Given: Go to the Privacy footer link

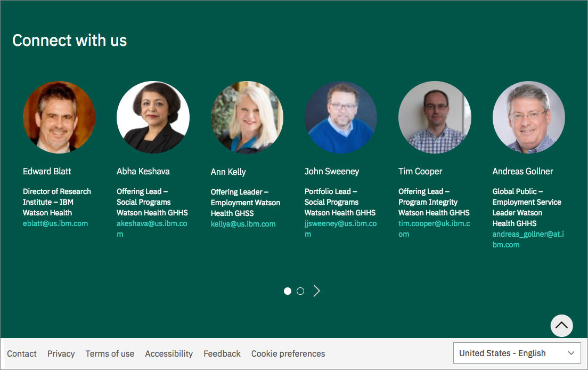Looking at the screenshot, I should pos(61,353).
